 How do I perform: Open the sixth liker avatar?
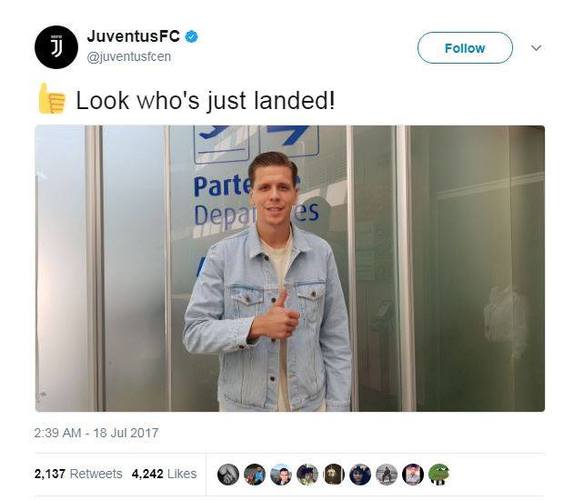[360, 474]
